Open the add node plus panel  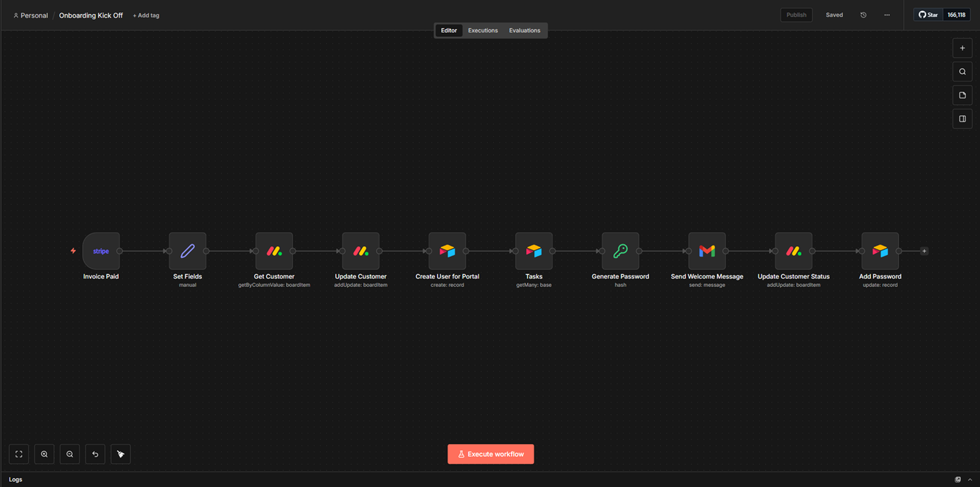point(962,48)
